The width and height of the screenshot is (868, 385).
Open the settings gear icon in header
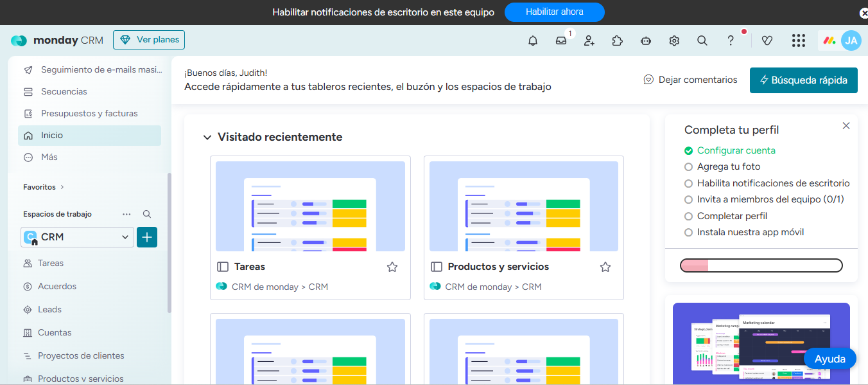(x=674, y=40)
